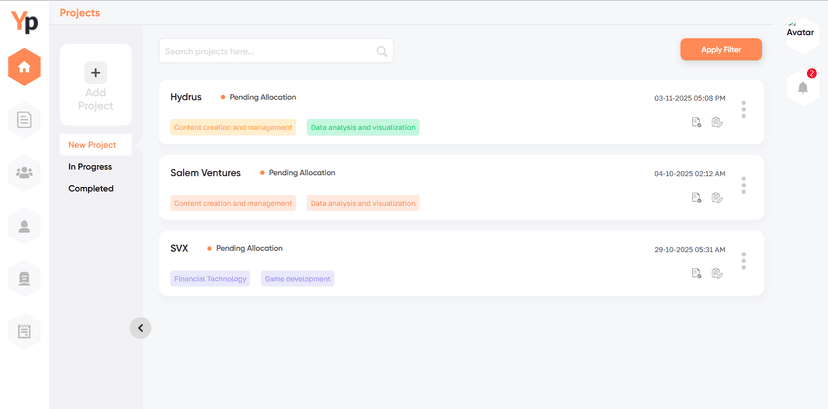Open three-dot menu for Salem Ventures
The image size is (828, 409).
743,185
